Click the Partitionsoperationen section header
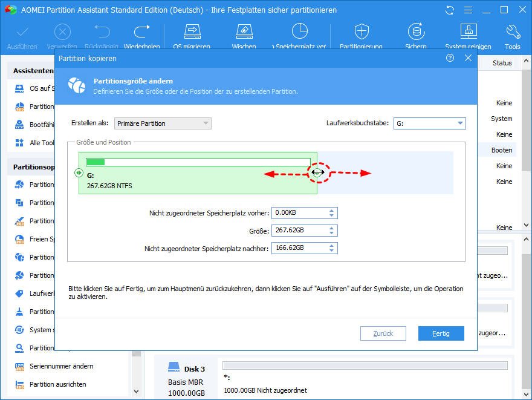The image size is (532, 400). (34, 167)
